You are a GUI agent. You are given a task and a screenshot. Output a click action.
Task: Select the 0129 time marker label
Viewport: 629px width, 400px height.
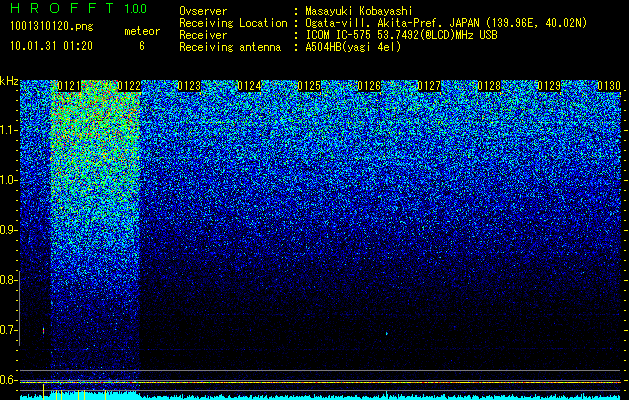(x=549, y=86)
